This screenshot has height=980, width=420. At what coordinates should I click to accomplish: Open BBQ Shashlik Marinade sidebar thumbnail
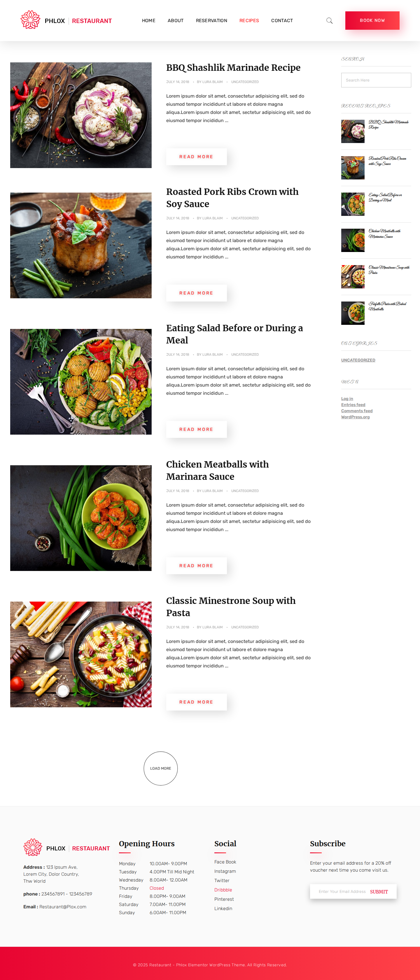click(x=353, y=131)
